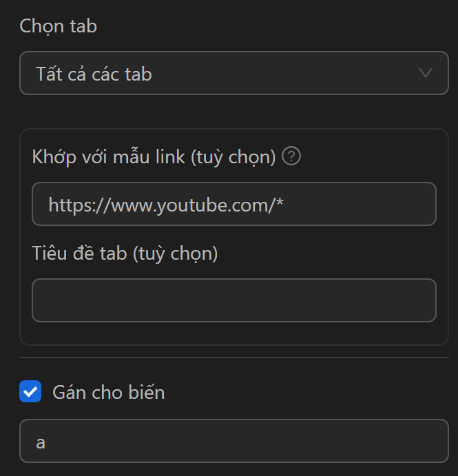The image size is (458, 476).
Task: Select the "Tất cả các tab" option text
Action: pyautogui.click(x=94, y=74)
